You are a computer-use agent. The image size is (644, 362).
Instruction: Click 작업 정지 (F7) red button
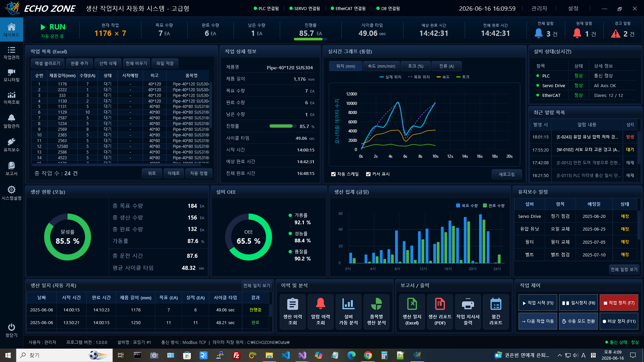[619, 303]
